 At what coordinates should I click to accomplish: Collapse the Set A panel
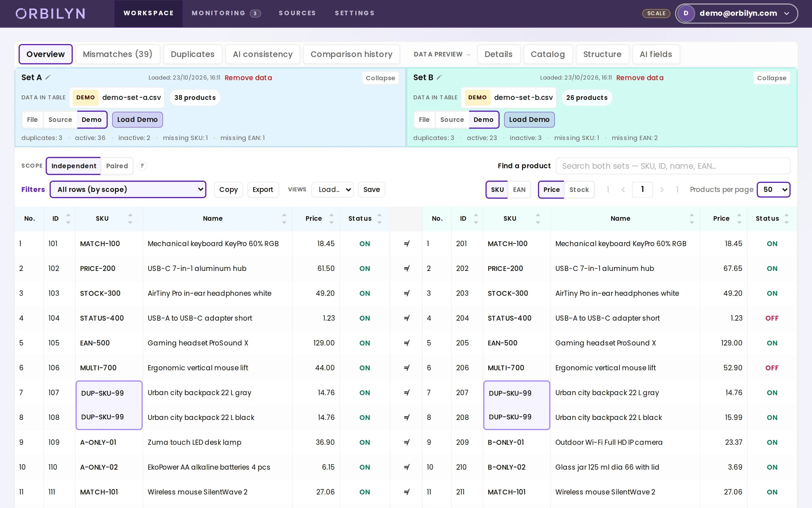pos(380,78)
